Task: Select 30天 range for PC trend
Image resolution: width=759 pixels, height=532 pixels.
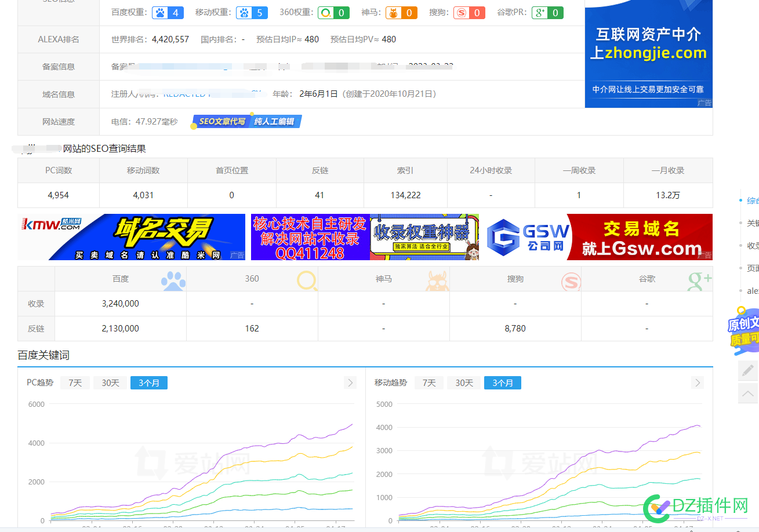Action: tap(110, 382)
